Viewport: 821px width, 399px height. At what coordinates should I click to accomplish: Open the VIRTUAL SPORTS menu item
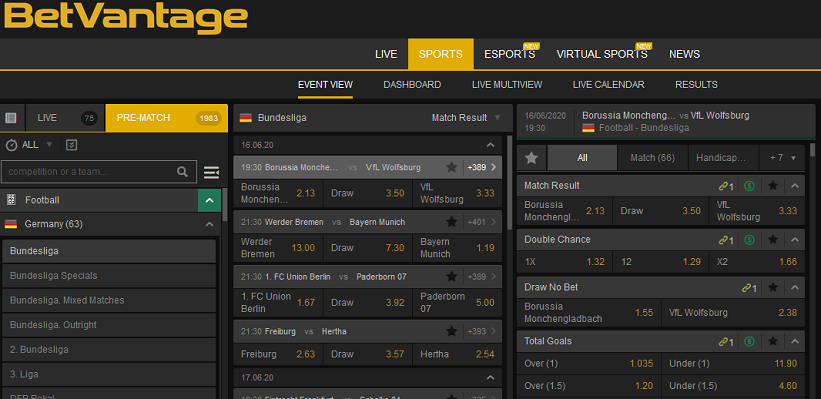602,54
